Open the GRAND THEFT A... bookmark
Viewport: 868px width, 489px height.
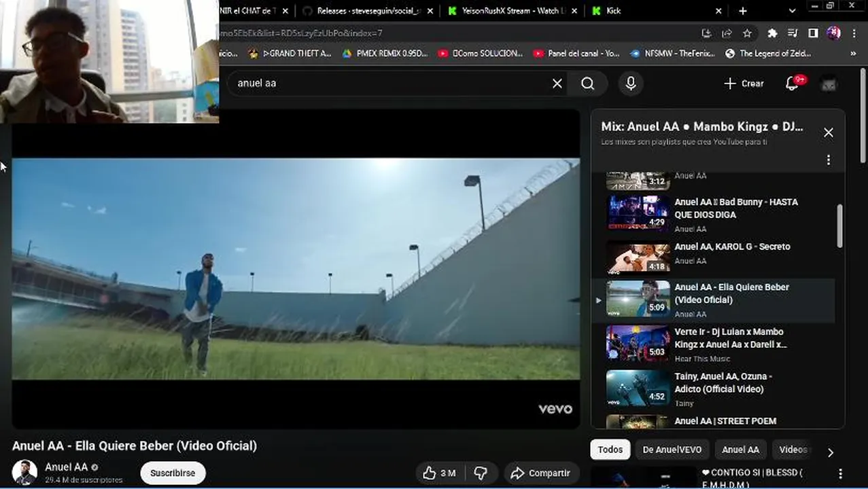pos(290,53)
